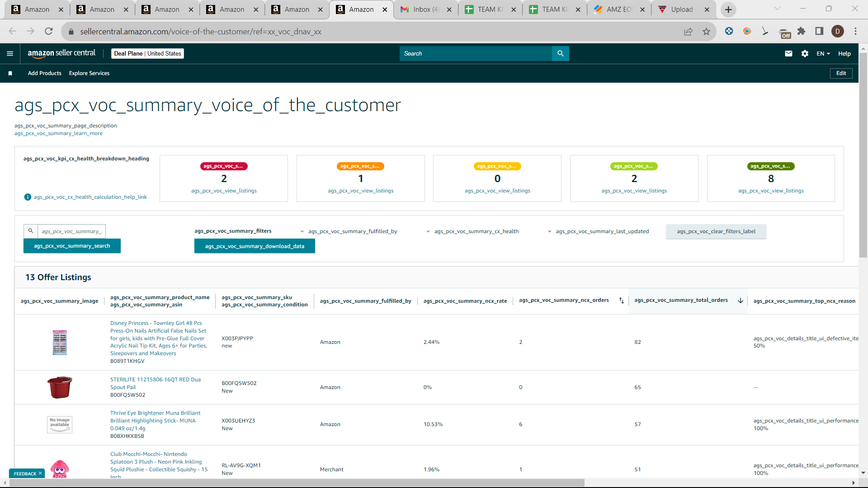Open the Help menu item
The image size is (868, 488).
tap(844, 54)
